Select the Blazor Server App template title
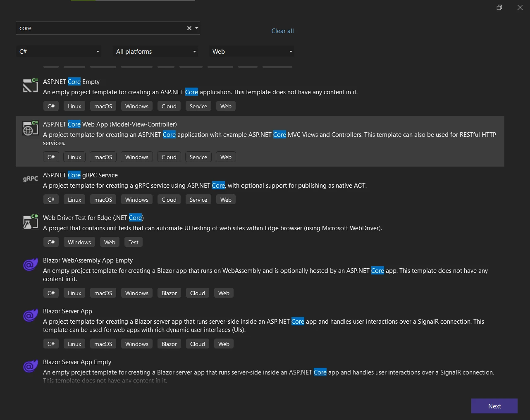 tap(67, 311)
